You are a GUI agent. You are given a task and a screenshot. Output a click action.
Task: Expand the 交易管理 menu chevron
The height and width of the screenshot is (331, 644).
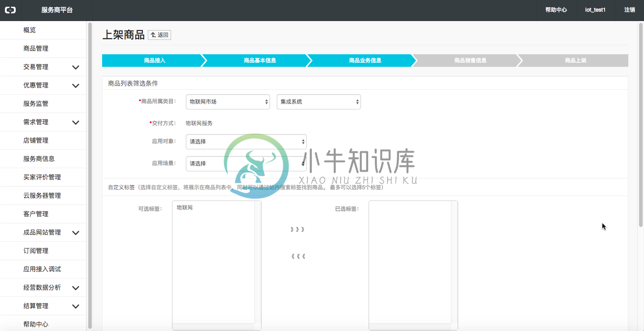pyautogui.click(x=76, y=67)
